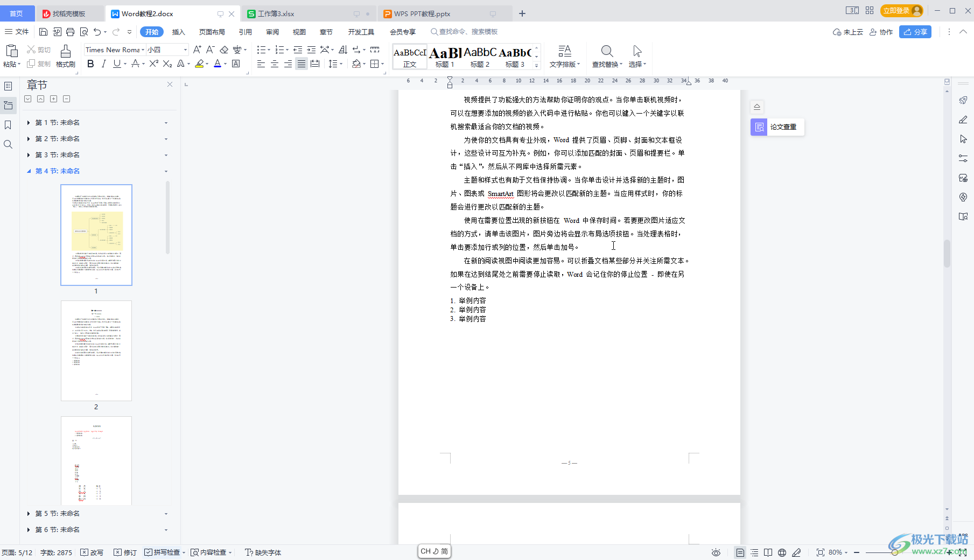Click the Text Layout (文字排版) tool
The image size is (974, 560).
(x=564, y=56)
